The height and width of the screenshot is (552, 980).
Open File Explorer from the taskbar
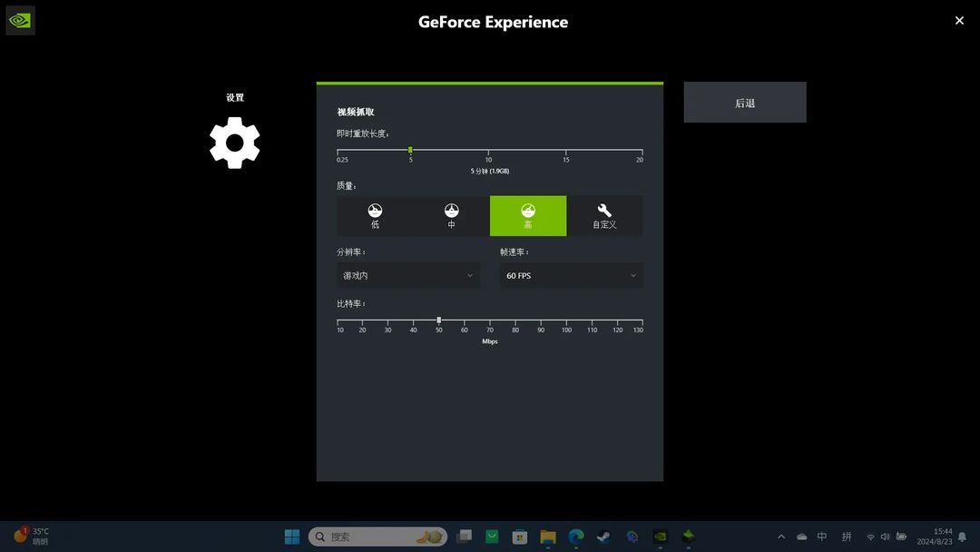tap(548, 537)
